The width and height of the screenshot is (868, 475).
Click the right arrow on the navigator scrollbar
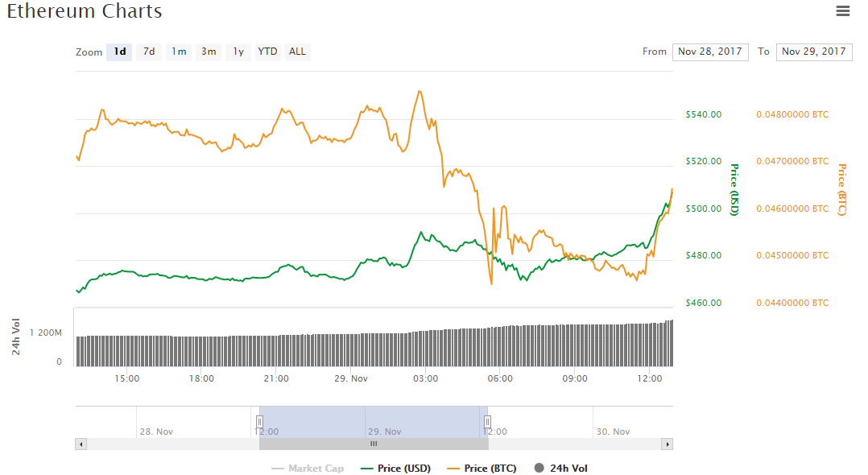pos(668,444)
